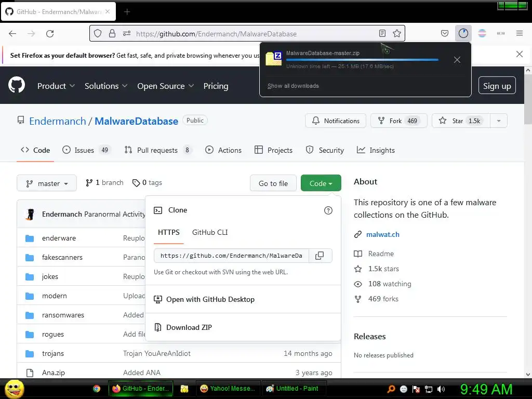The image size is (532, 399).
Task: Click the smiley Start button in taskbar
Action: pyautogui.click(x=14, y=389)
